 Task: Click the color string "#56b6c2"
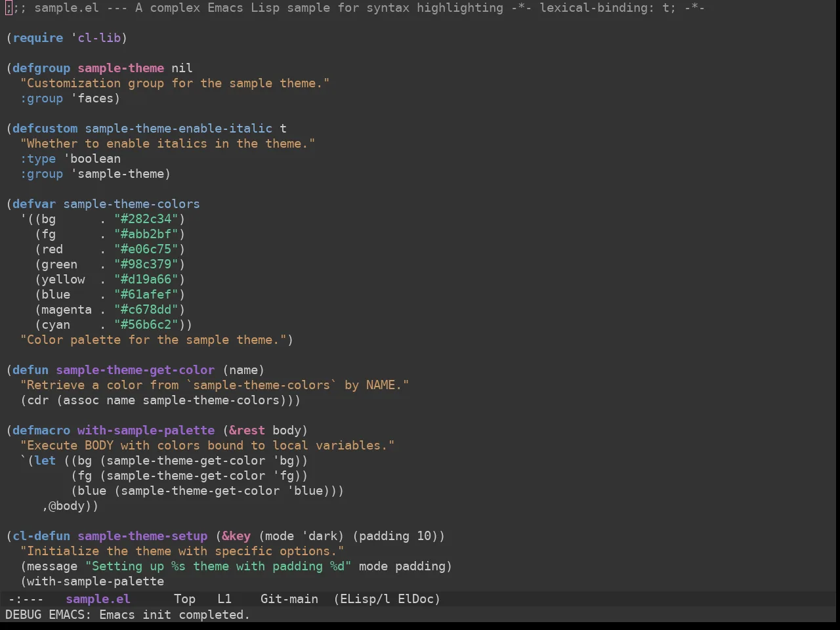click(146, 325)
